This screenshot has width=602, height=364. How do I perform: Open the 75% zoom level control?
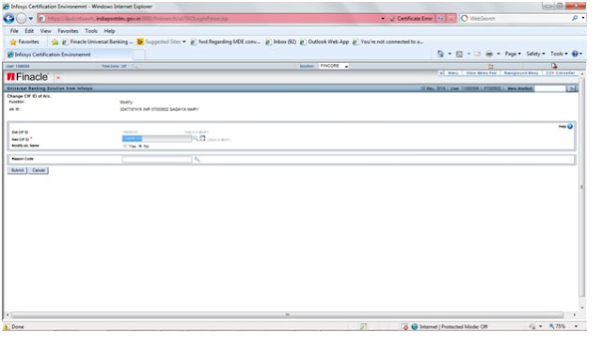(x=563, y=326)
